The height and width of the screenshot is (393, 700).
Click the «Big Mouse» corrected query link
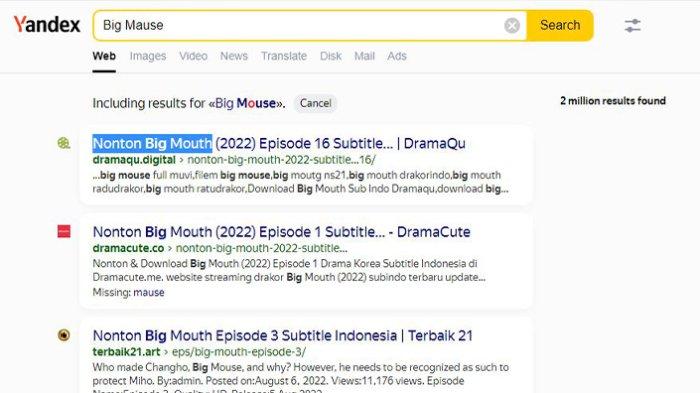coord(246,103)
